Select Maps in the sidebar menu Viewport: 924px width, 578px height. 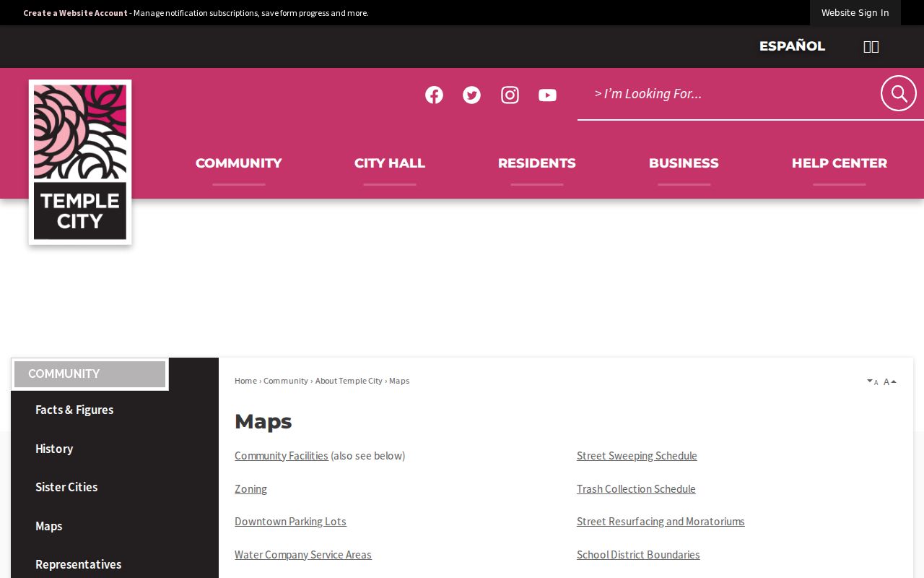[x=49, y=526]
